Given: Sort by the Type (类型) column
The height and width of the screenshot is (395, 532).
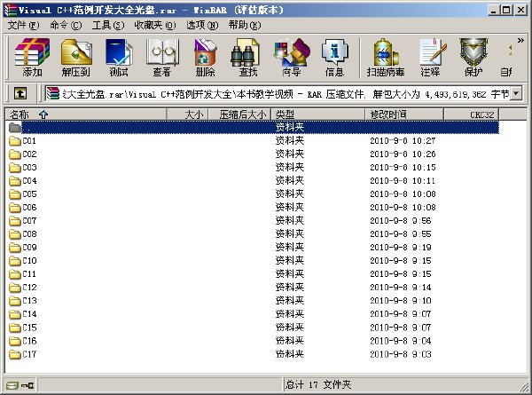Looking at the screenshot, I should [318, 115].
